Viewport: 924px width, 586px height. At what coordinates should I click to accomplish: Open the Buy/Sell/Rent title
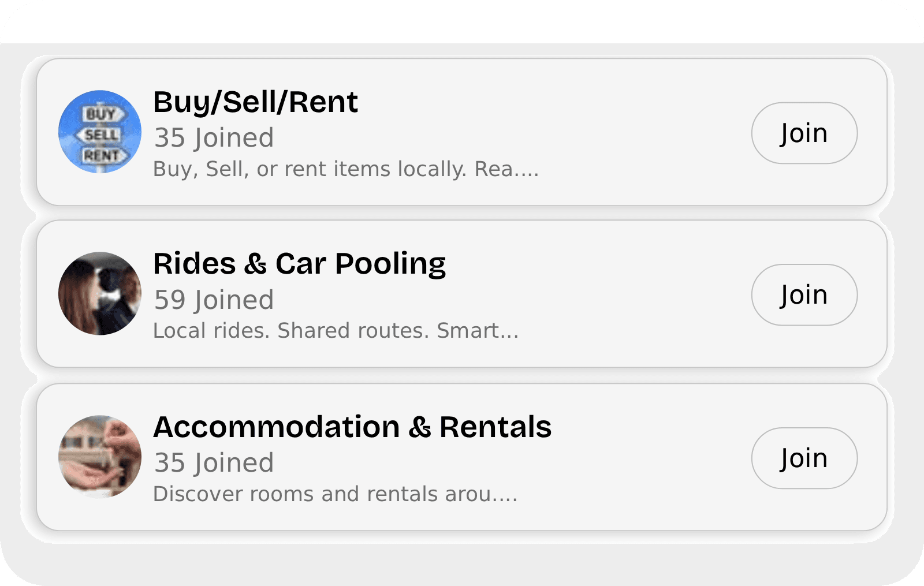pos(255,102)
